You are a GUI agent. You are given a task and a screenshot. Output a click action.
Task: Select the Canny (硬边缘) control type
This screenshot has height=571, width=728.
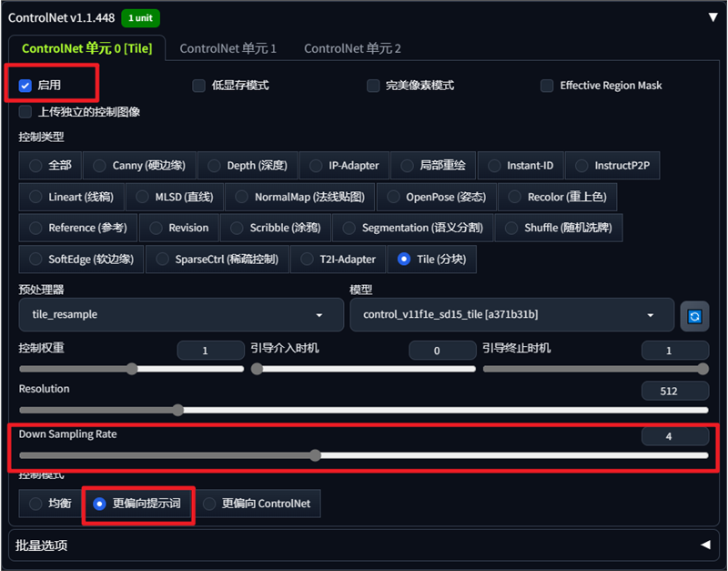click(138, 166)
